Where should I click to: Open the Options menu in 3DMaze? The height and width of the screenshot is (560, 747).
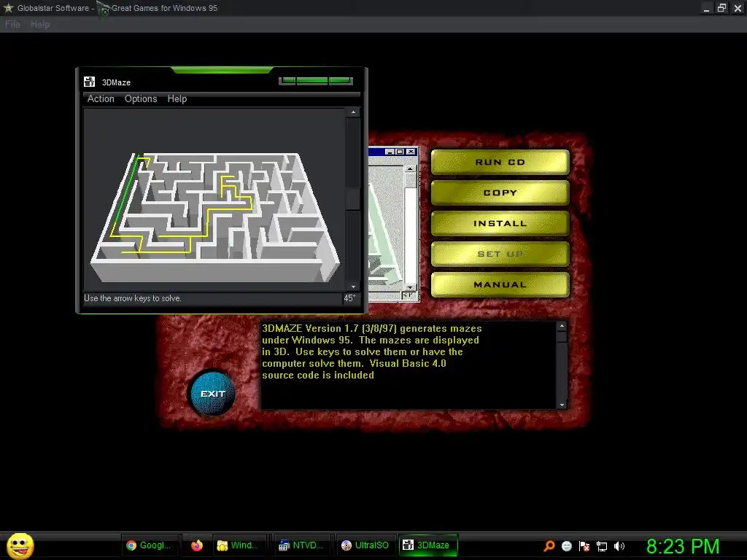[x=141, y=98]
